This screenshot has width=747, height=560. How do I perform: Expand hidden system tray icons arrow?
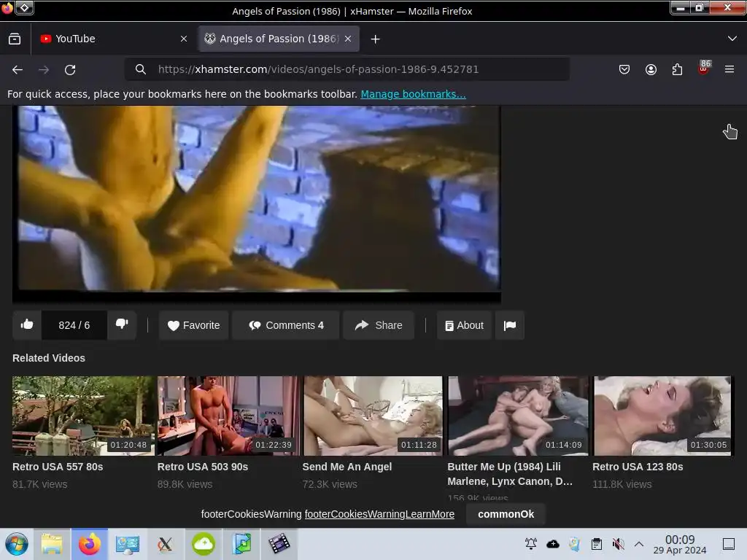(639, 544)
